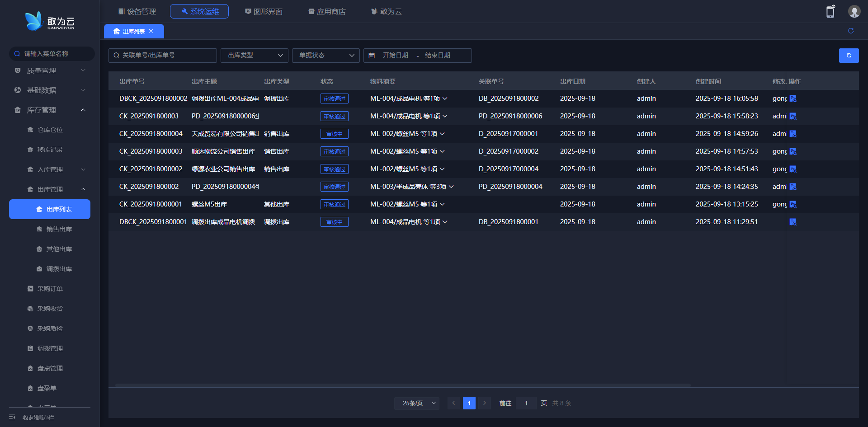868x427 pixels.
Task: Click the reload icon at the tab bar right
Action: 850,31
